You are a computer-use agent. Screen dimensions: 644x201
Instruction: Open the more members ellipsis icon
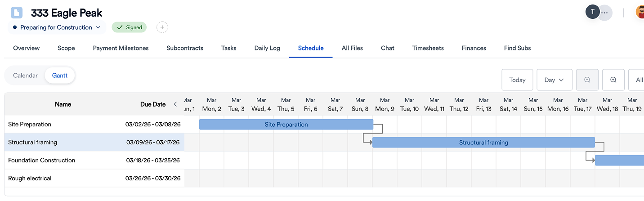click(605, 13)
